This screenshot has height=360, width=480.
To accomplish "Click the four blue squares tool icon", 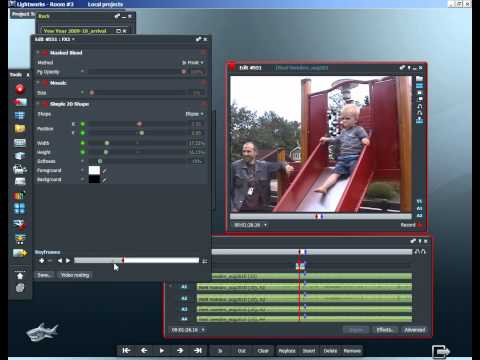I will [20, 208].
